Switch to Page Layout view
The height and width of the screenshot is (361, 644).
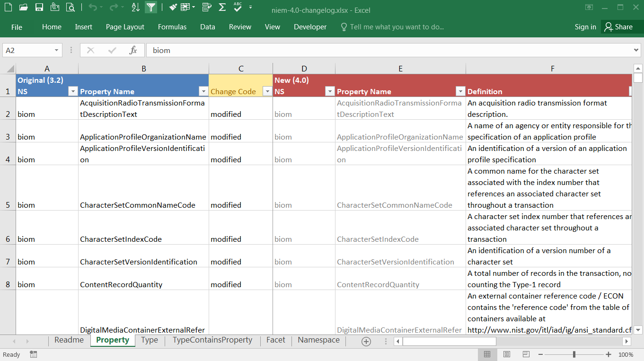(507, 354)
